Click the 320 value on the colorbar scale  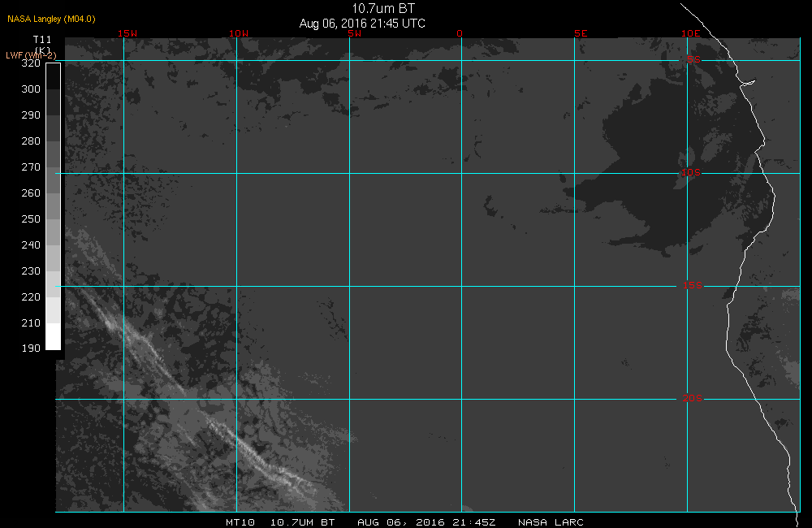(31, 63)
